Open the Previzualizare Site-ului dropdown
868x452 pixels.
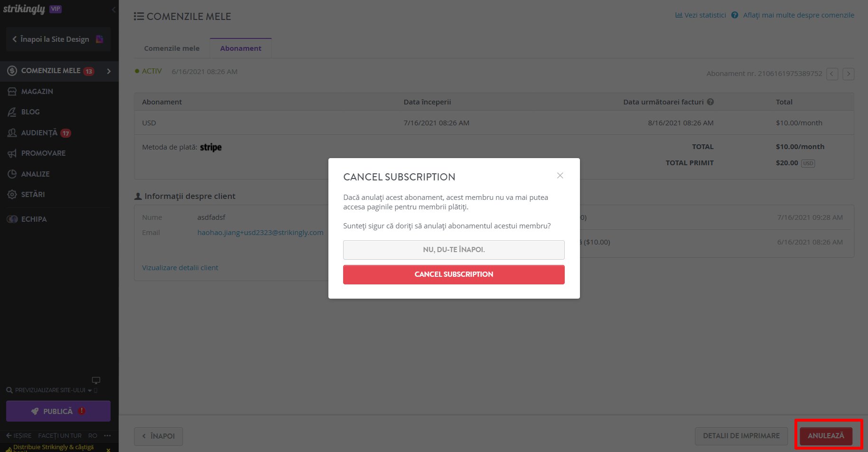[x=49, y=390]
